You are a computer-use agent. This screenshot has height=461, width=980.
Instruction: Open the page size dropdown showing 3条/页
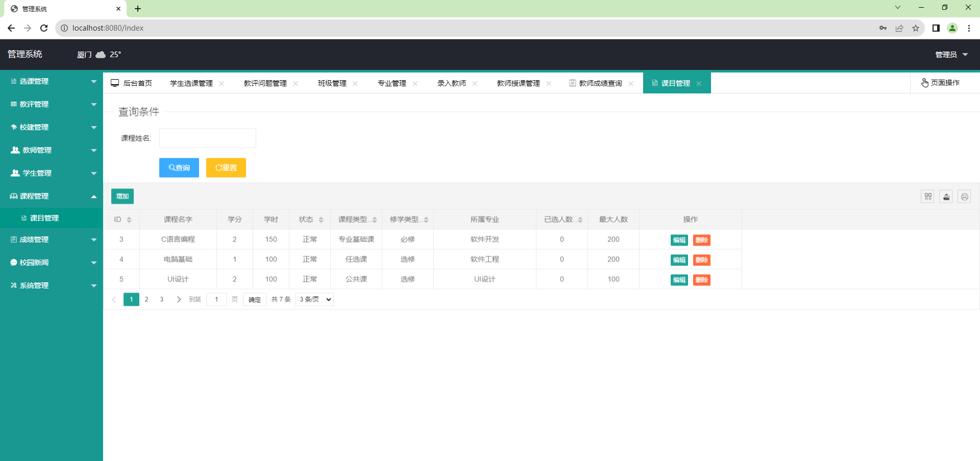click(x=314, y=299)
